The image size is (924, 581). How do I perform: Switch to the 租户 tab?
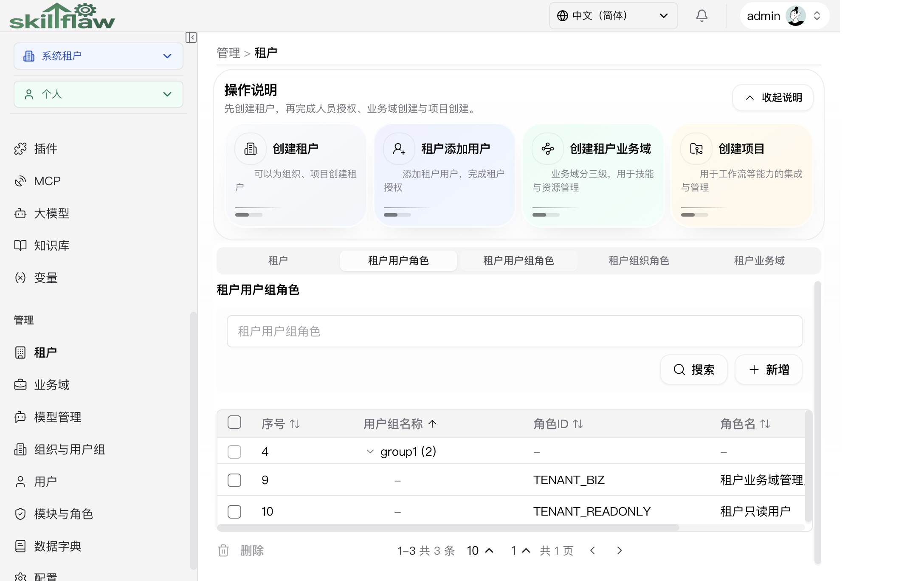click(x=278, y=261)
